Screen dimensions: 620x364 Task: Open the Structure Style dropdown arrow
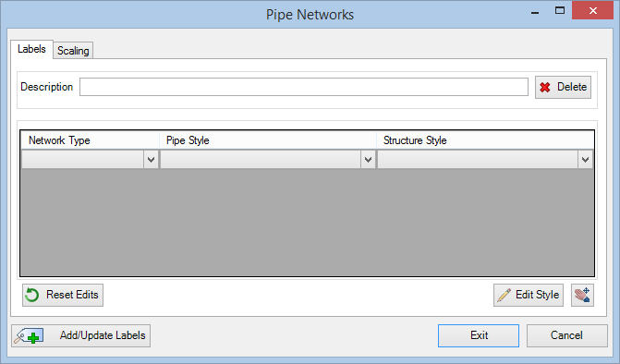[x=585, y=160]
